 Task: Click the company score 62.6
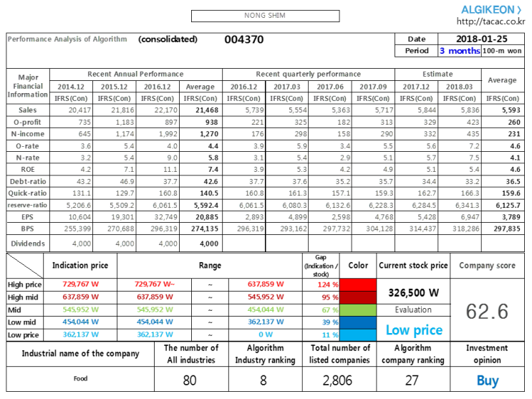tap(487, 312)
